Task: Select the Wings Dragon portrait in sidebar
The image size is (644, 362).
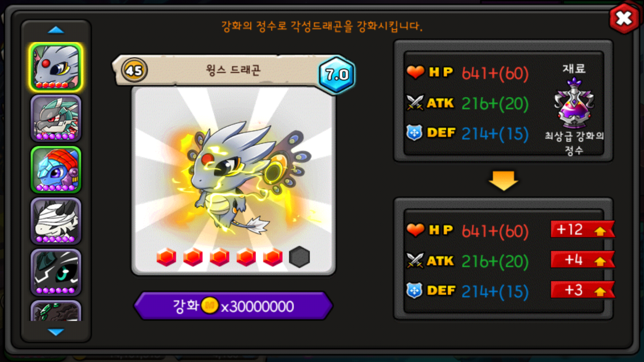Action: (56, 67)
